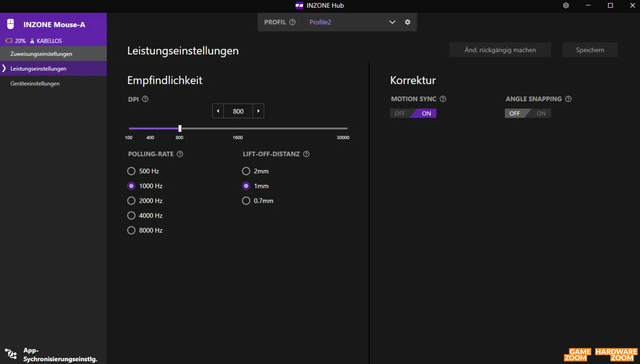The height and width of the screenshot is (364, 640).
Task: Show help for PROFIL
Action: [x=292, y=22]
